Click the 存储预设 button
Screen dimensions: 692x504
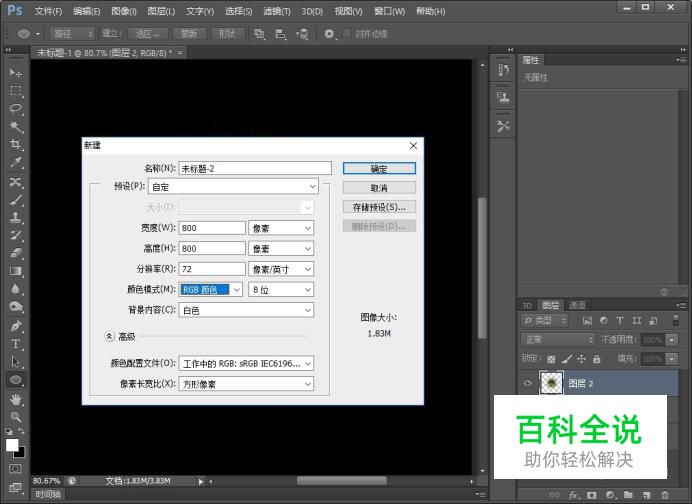[379, 207]
